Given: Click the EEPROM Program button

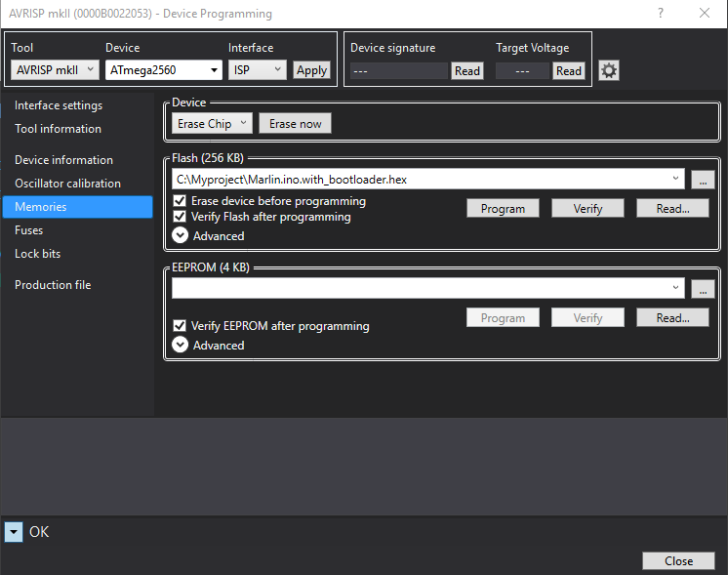Looking at the screenshot, I should 503,317.
